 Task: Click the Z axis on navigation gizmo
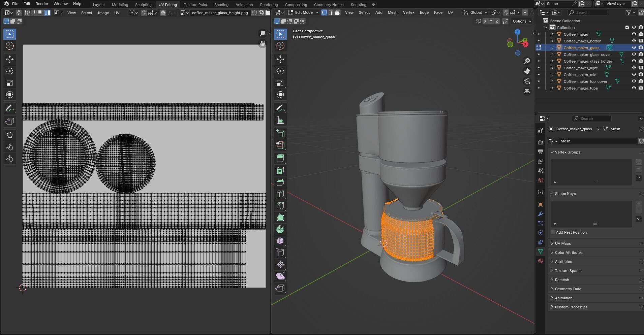pyautogui.click(x=517, y=32)
